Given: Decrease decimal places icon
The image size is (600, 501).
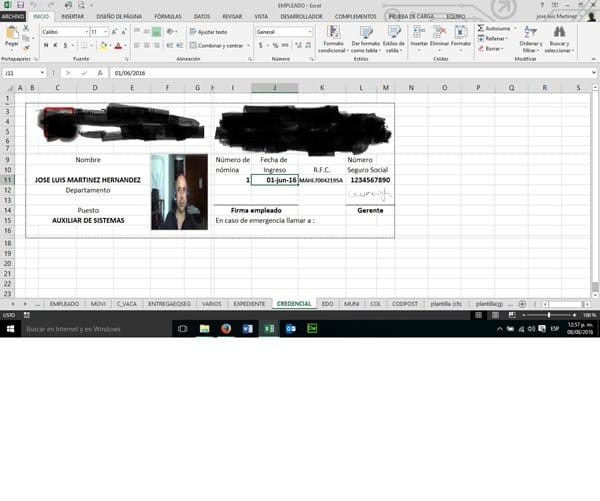Looking at the screenshot, I should [308, 46].
